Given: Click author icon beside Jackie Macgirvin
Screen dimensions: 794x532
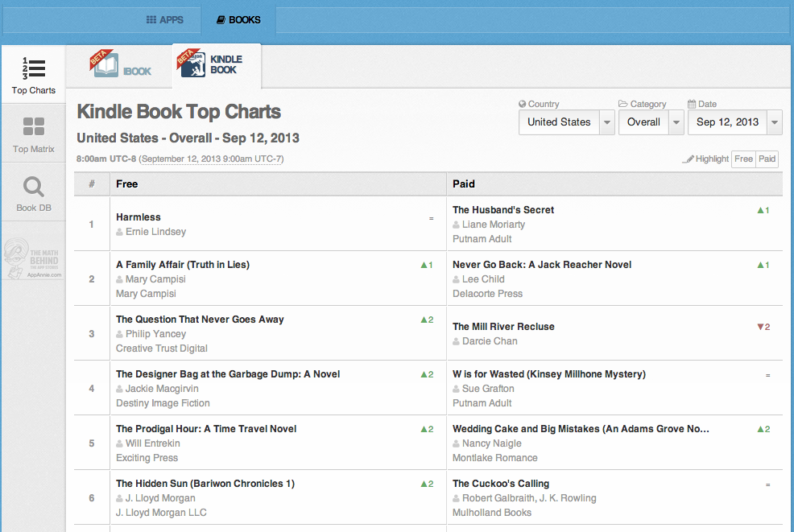Looking at the screenshot, I should pos(119,389).
